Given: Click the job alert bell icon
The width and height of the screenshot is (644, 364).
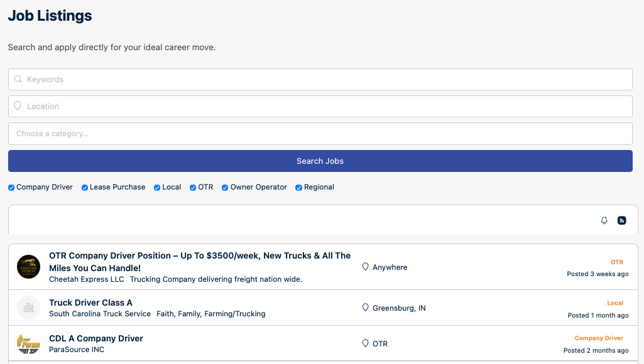Looking at the screenshot, I should pos(604,220).
